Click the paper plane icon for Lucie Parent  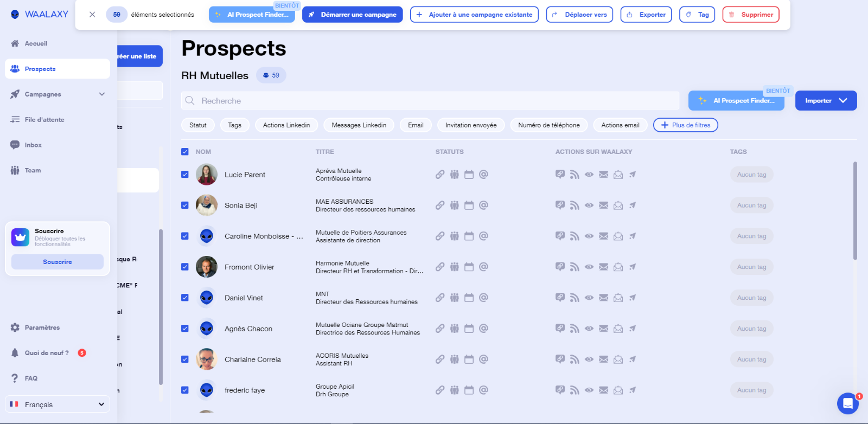click(x=633, y=175)
